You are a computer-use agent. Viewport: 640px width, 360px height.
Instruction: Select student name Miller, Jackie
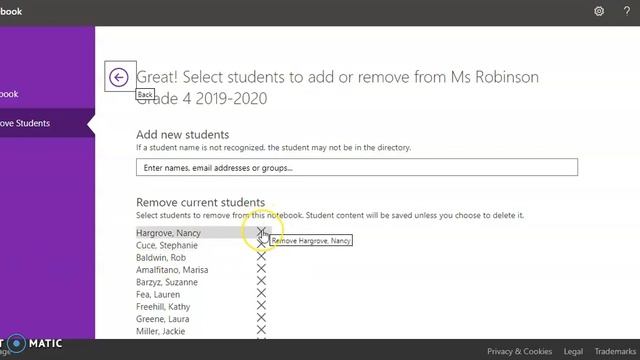(160, 331)
